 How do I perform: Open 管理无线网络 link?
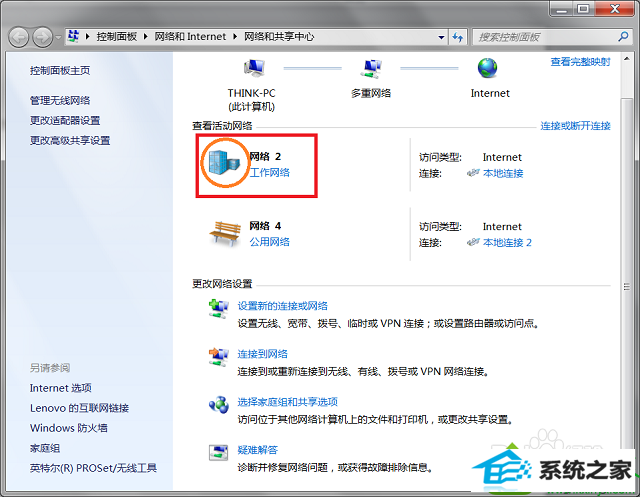click(60, 100)
